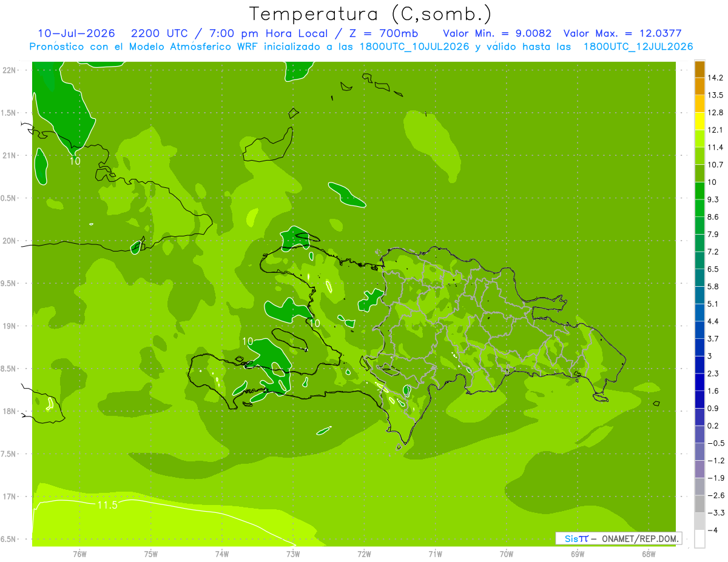Select the '1800UTC_10JUL2026' initialization time
This screenshot has width=728, height=562.
click(414, 47)
